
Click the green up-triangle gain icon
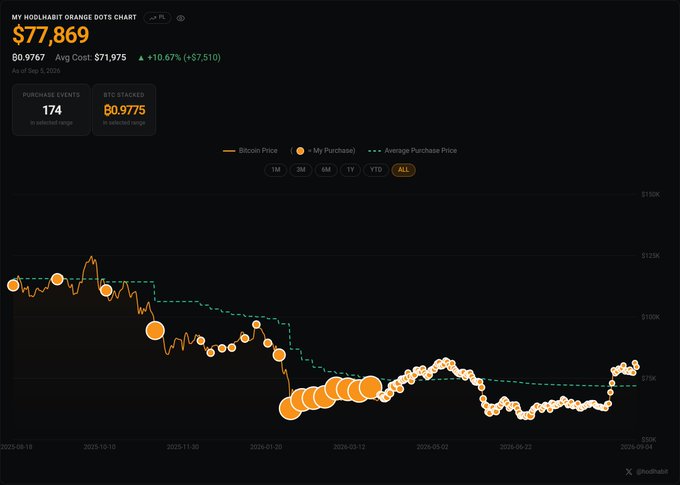pyautogui.click(x=141, y=58)
